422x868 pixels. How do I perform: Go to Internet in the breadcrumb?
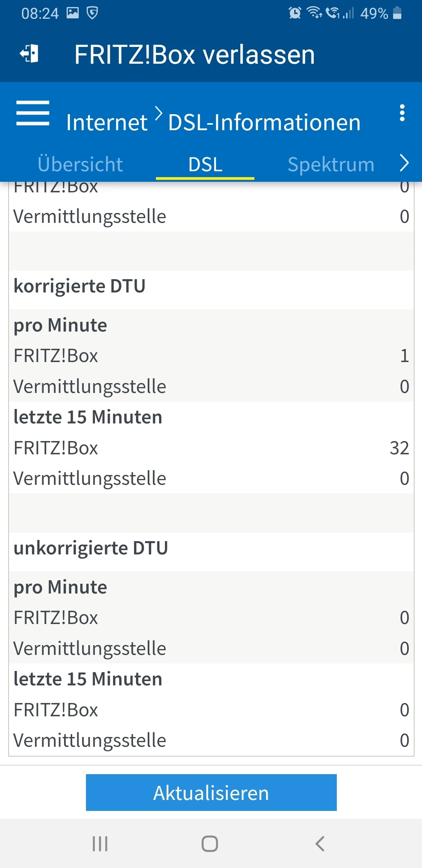pyautogui.click(x=107, y=122)
